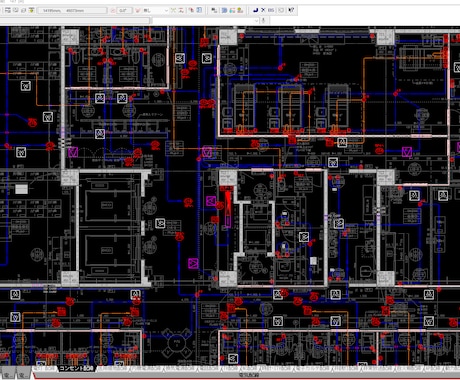The image size is (460, 380).
Task: Switch to the sheet tab right of コンセント配線
Action: (113, 369)
